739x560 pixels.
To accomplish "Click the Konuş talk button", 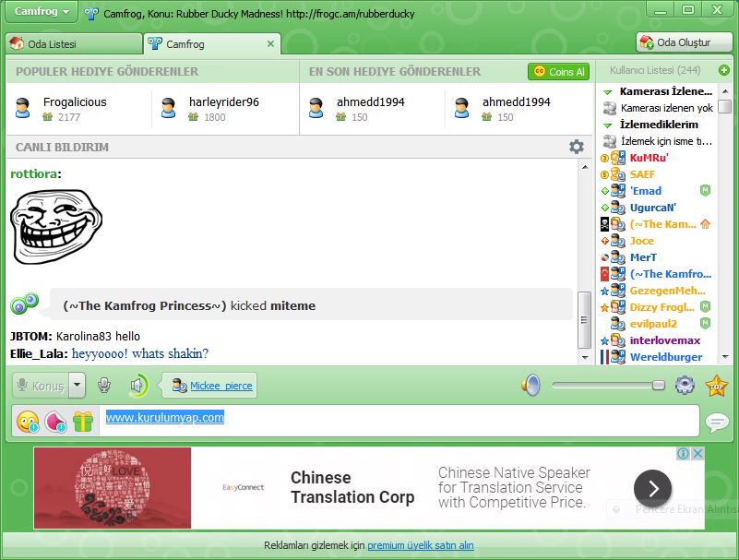I will (41, 386).
